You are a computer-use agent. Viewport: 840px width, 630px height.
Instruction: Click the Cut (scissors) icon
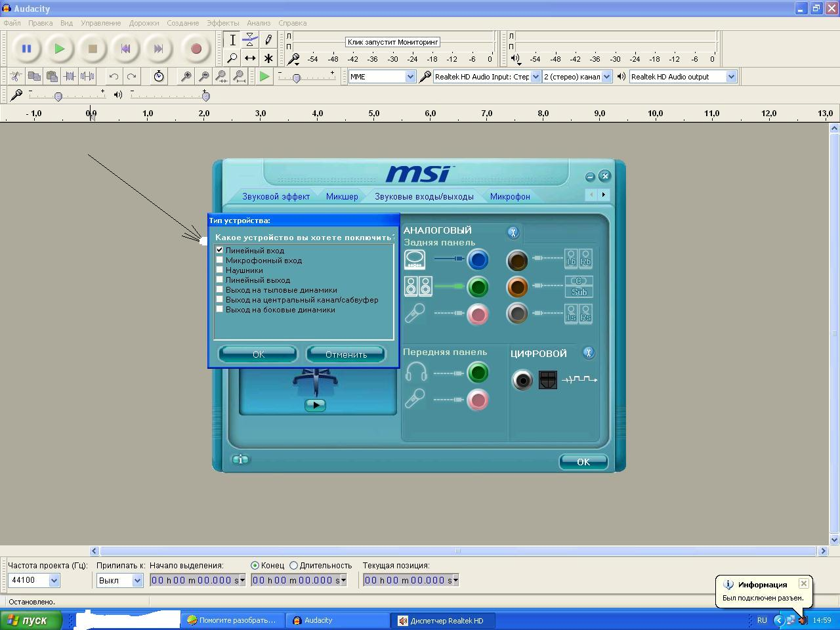tap(16, 76)
